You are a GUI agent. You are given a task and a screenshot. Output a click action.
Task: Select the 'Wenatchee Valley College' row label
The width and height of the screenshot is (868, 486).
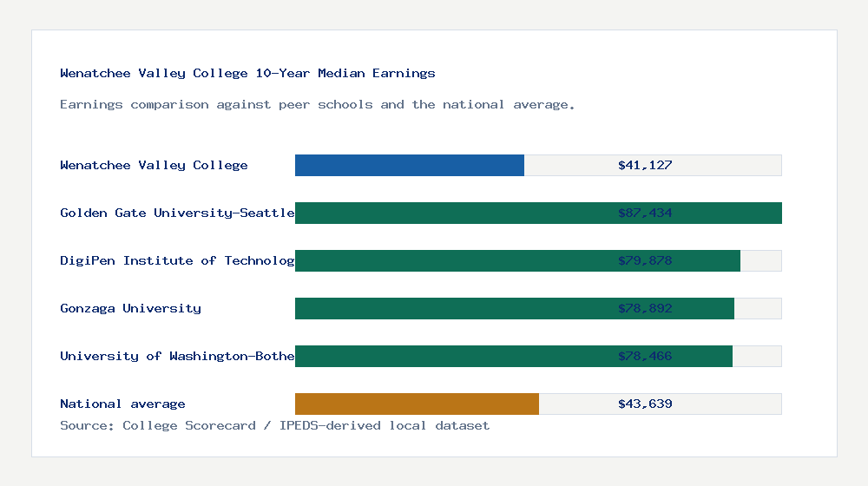(x=154, y=165)
